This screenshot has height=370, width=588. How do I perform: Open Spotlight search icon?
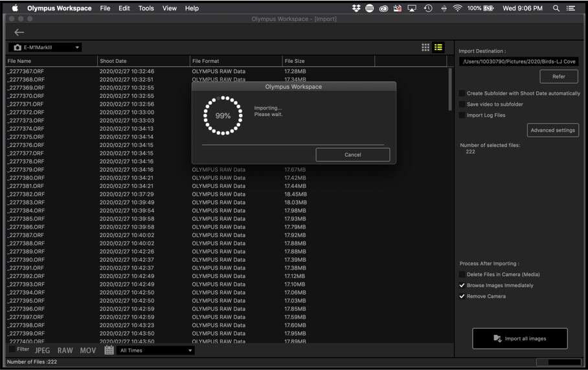coord(556,8)
